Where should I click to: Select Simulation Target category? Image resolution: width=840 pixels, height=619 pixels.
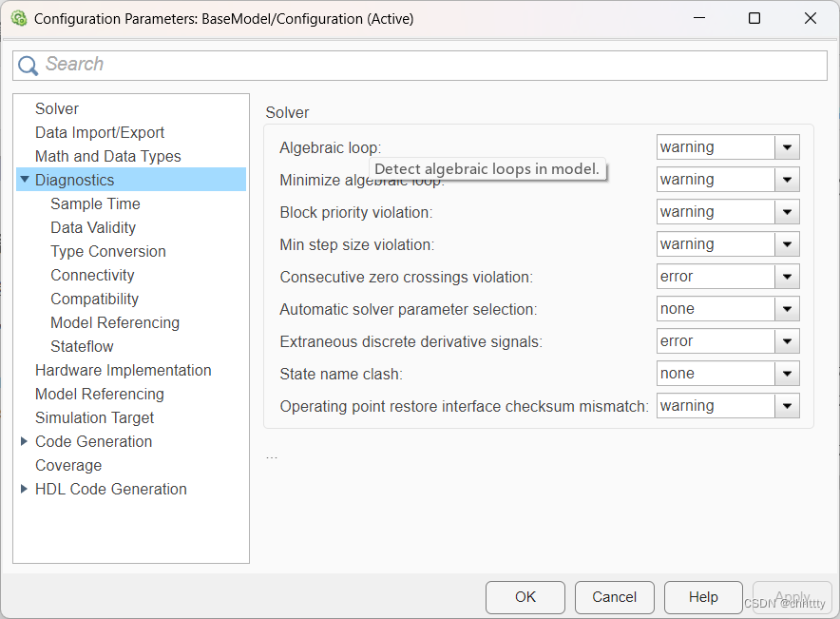click(x=95, y=417)
